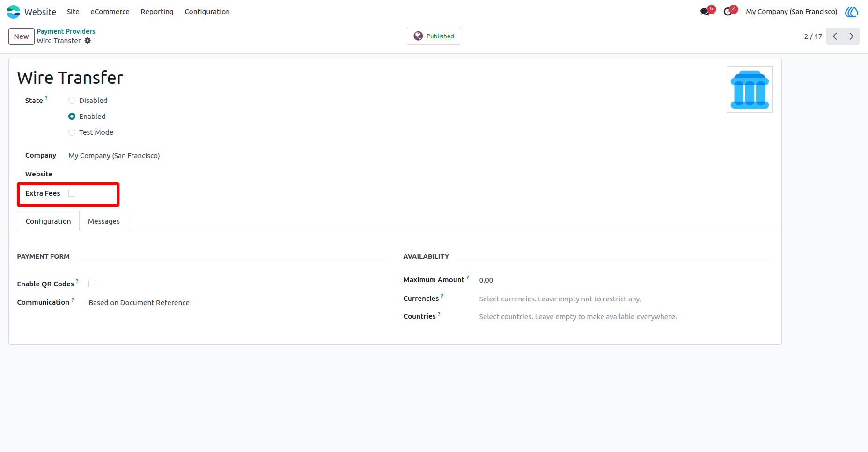The width and height of the screenshot is (868, 452).
Task: Open the top Configuration menu
Action: click(207, 12)
